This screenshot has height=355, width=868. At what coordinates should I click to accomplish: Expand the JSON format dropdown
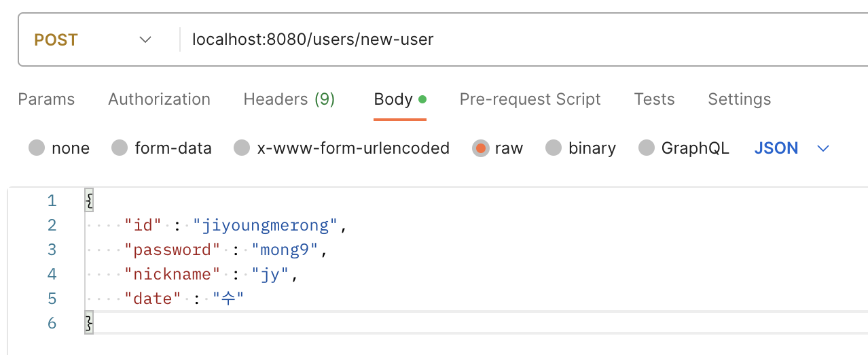(792, 148)
